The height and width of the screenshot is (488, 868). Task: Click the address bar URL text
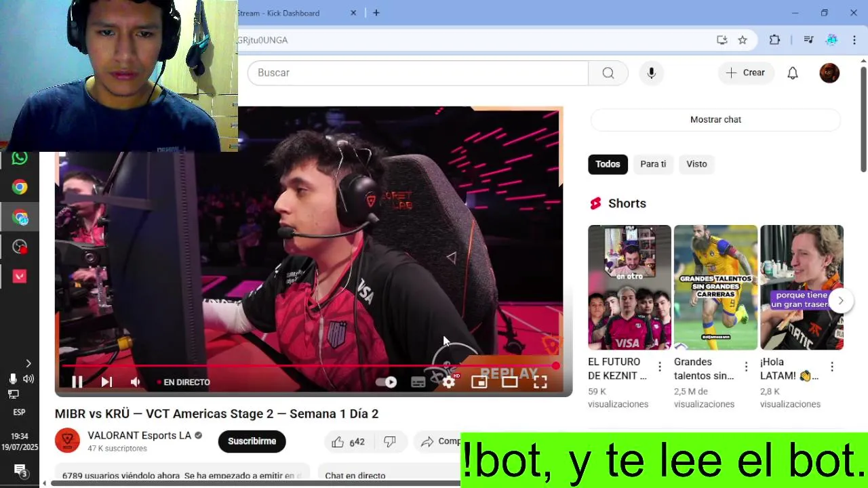pos(263,40)
